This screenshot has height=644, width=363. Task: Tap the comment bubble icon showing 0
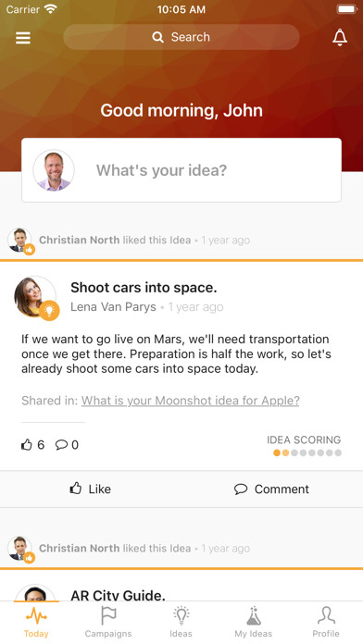[x=61, y=445]
